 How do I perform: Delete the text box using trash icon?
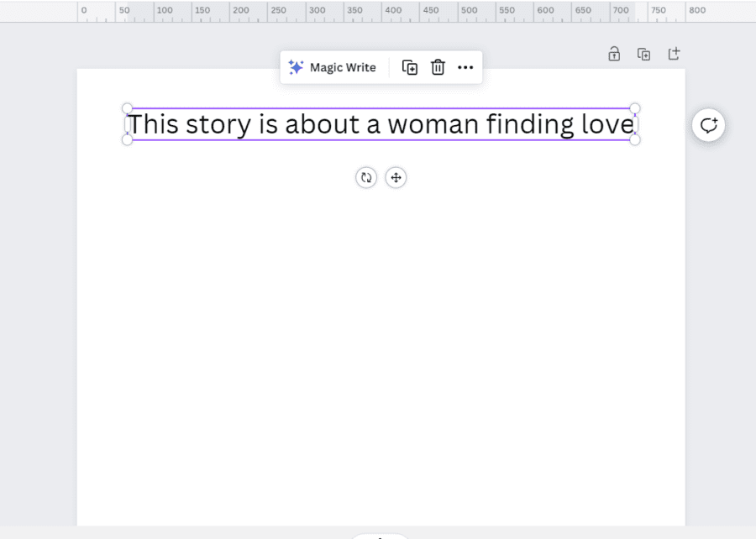click(438, 67)
